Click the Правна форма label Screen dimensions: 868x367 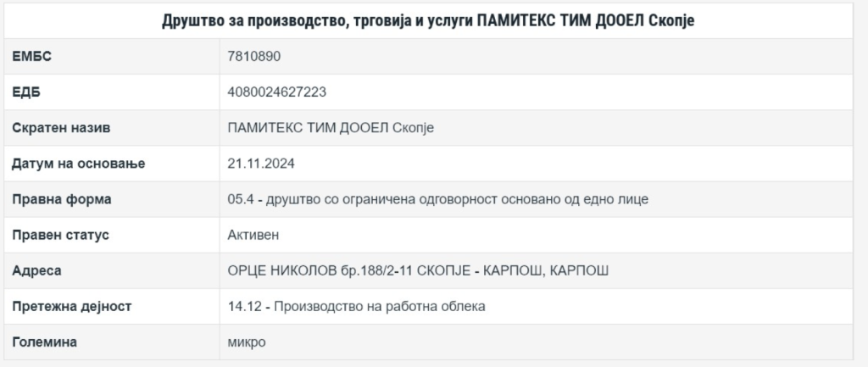tap(62, 199)
